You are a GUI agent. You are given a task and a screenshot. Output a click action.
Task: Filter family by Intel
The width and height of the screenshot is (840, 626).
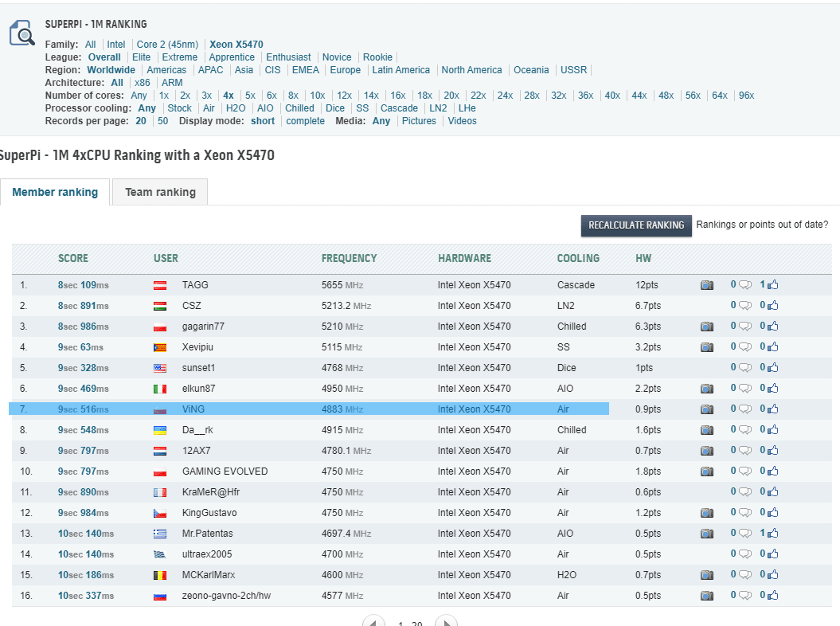115,45
